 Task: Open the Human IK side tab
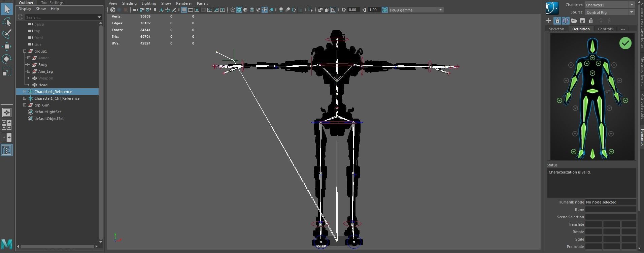point(642,137)
